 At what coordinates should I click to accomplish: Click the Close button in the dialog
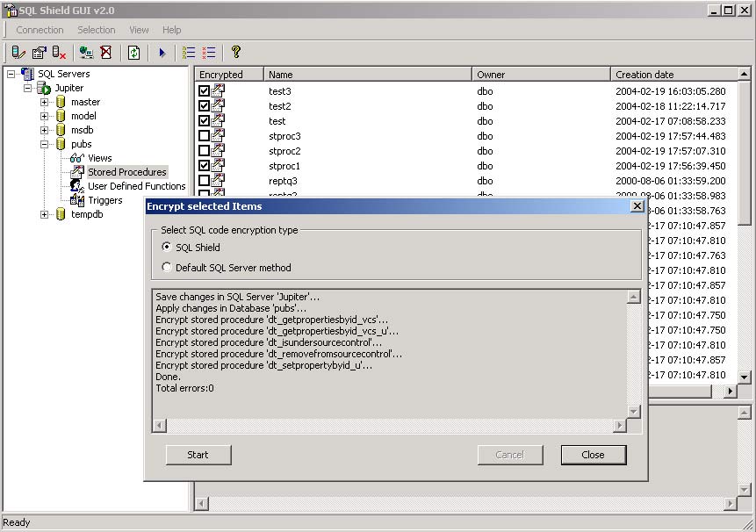593,455
